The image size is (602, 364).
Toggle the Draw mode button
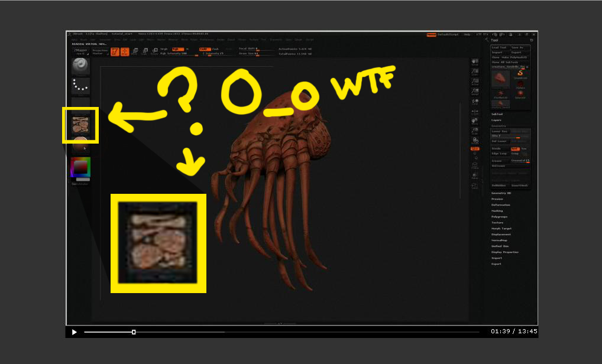point(125,52)
